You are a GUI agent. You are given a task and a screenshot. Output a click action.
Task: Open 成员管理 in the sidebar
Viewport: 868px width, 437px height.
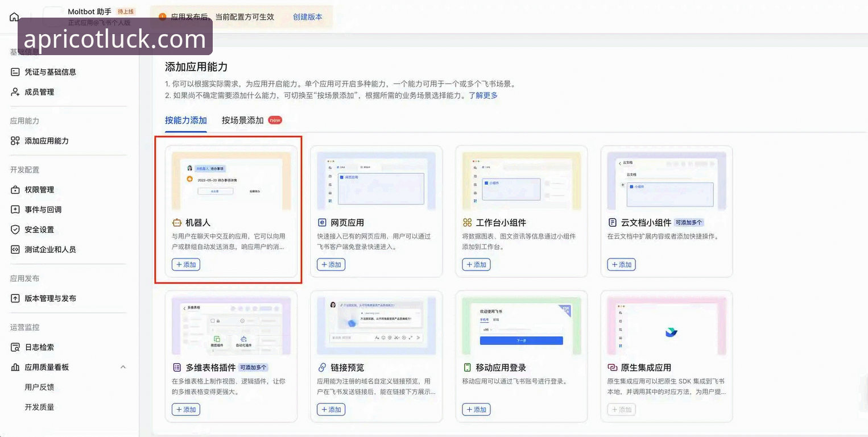coord(39,92)
